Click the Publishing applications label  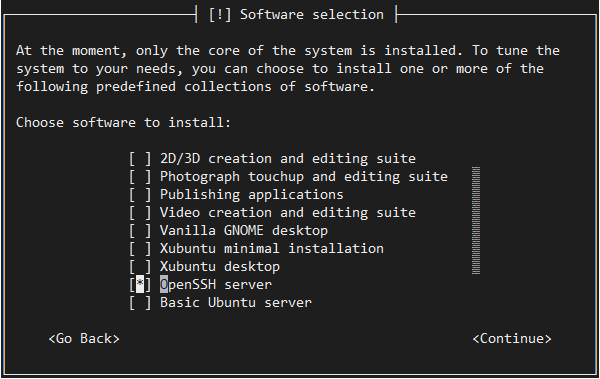(252, 194)
